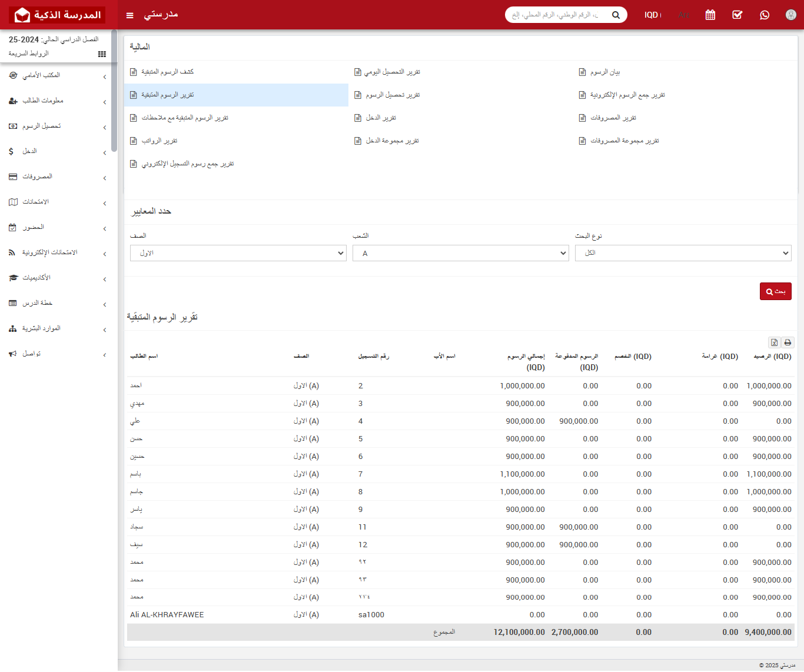The height and width of the screenshot is (672, 804).
Task: Expand الموارد البشرية sidebar menu
Action: click(x=58, y=329)
